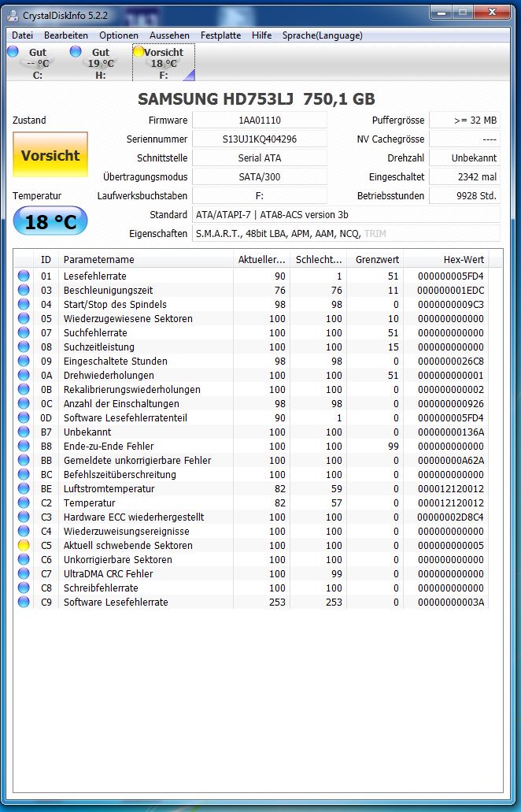Image resolution: width=521 pixels, height=812 pixels.
Task: Open the Bearbeiten menu
Action: point(65,35)
